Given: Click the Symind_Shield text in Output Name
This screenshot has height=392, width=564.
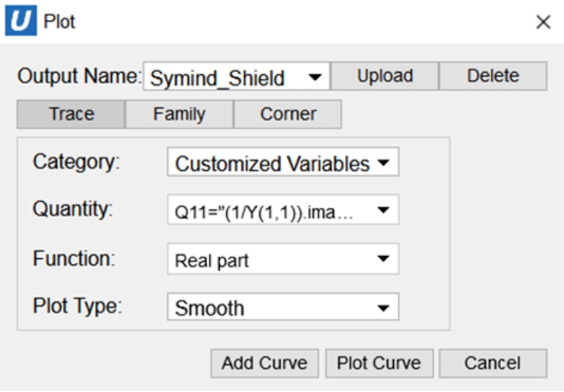Looking at the screenshot, I should coord(217,78).
